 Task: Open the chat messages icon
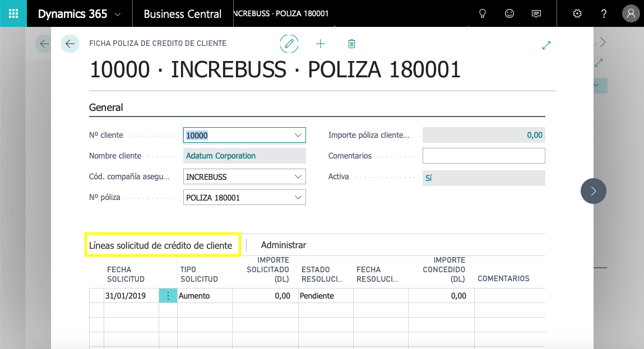coord(536,13)
